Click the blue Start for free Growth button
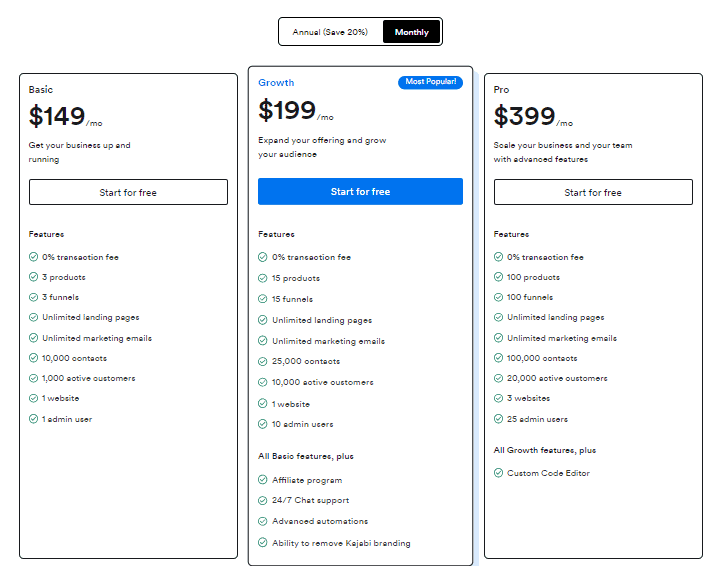The width and height of the screenshot is (720, 566). point(360,191)
